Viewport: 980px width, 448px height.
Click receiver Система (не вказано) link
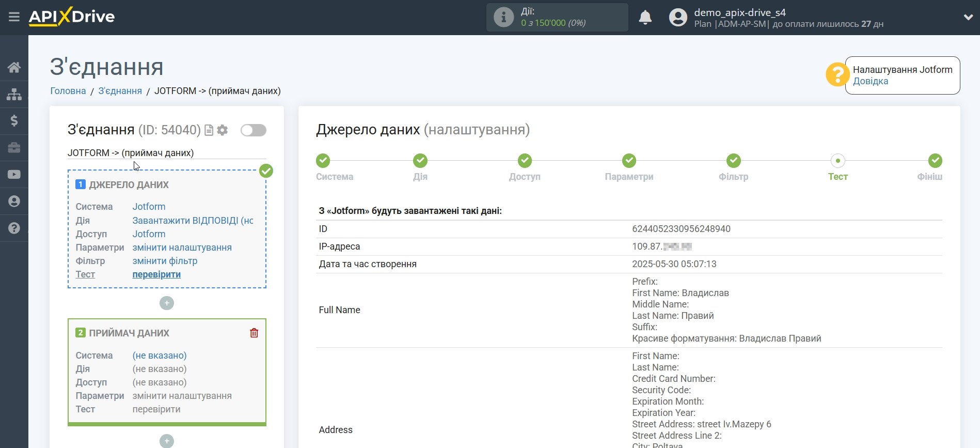tap(160, 356)
